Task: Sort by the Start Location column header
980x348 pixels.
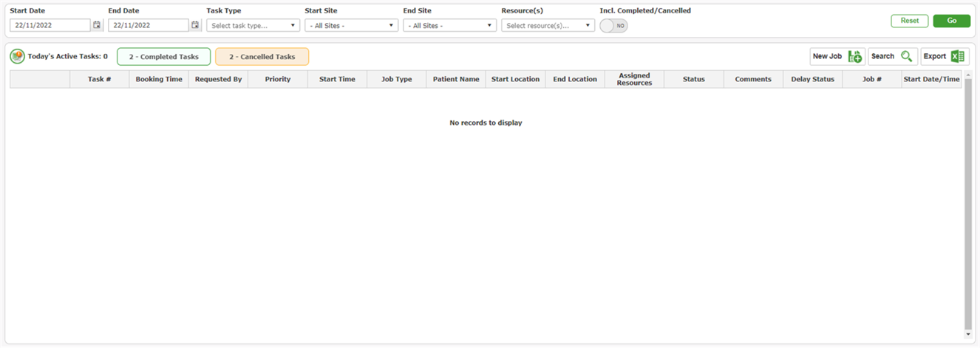Action: [516, 79]
